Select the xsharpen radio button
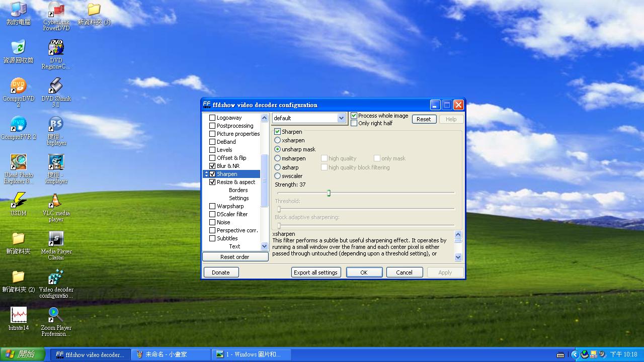The width and height of the screenshot is (644, 362). tap(278, 140)
